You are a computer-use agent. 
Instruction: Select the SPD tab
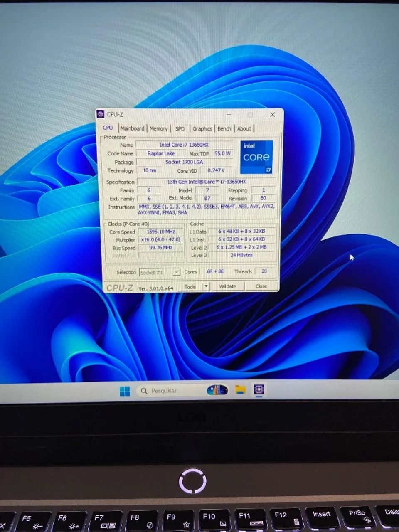180,128
